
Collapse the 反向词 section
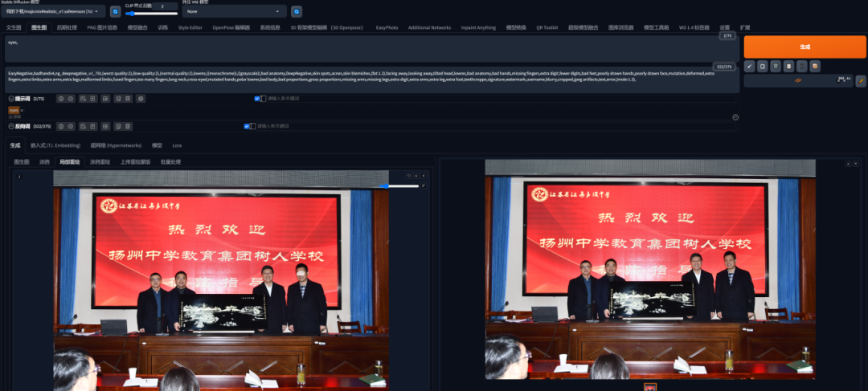click(11, 126)
